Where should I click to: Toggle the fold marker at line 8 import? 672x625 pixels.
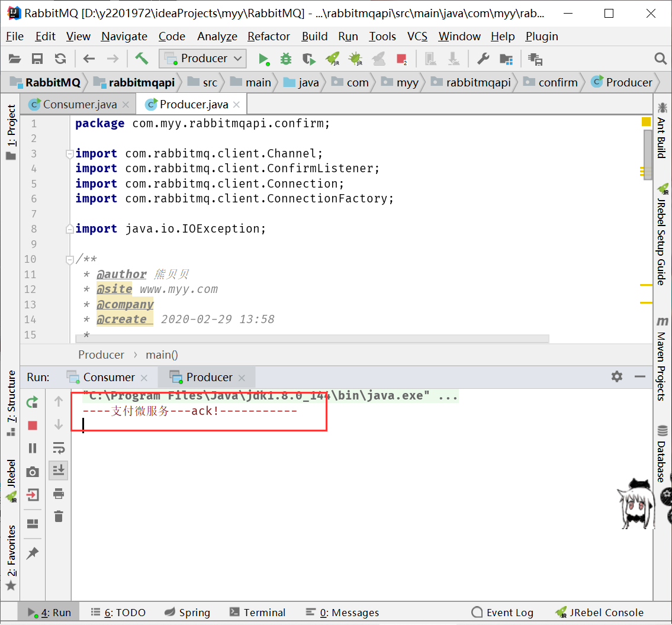point(69,229)
